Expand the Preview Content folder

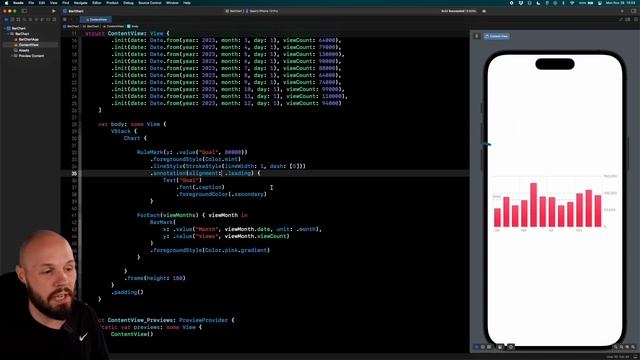pyautogui.click(x=11, y=56)
